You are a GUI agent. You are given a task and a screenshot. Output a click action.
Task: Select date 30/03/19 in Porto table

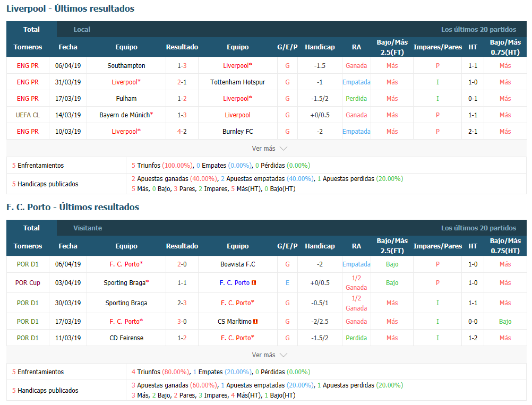pyautogui.click(x=68, y=303)
